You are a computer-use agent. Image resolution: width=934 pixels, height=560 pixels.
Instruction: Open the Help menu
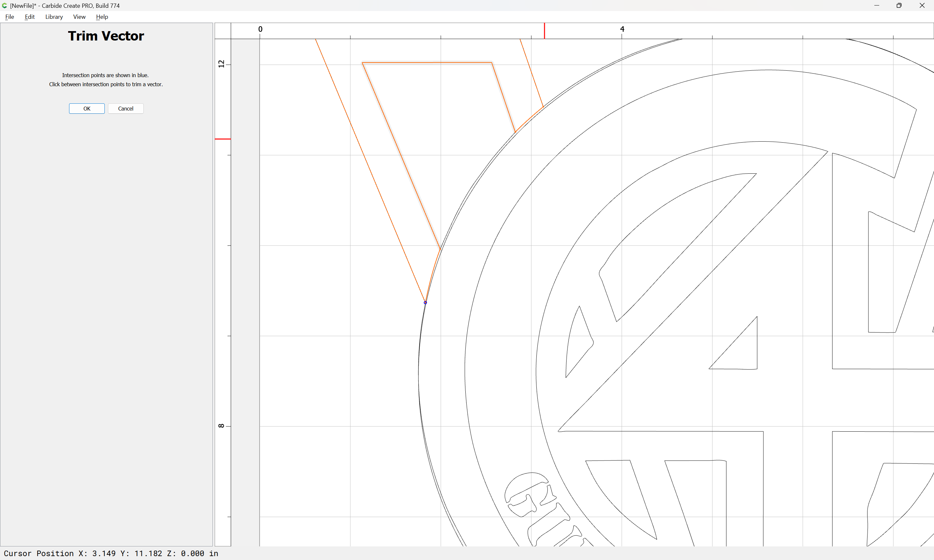[102, 17]
